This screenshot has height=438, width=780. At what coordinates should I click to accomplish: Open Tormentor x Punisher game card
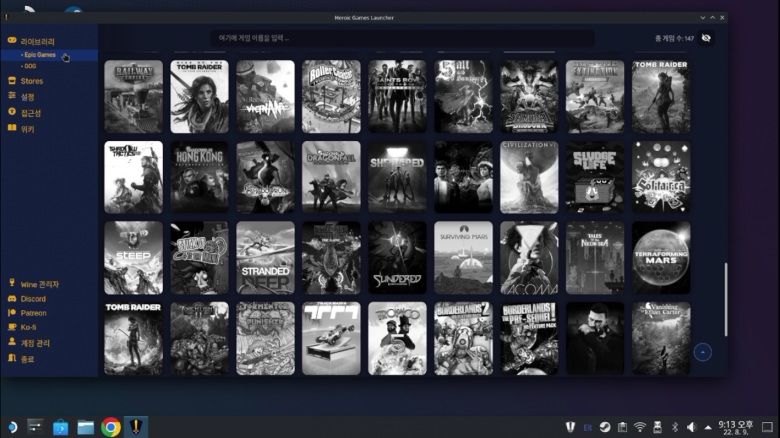pyautogui.click(x=265, y=338)
